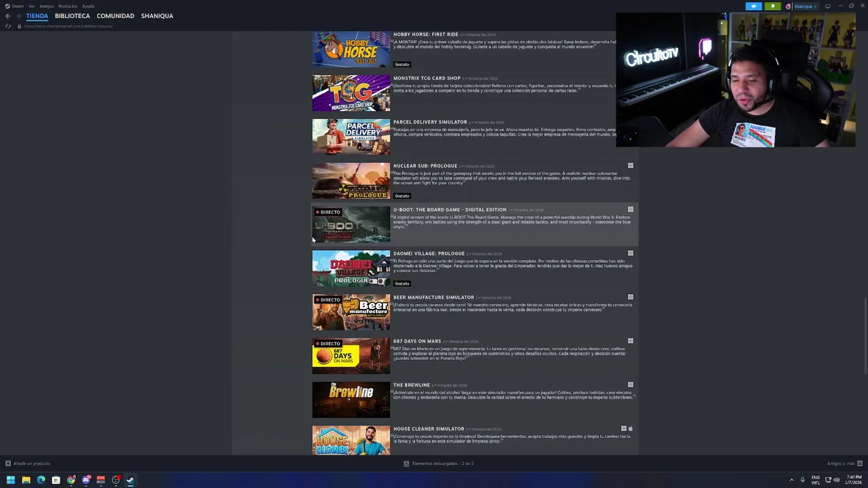The width and height of the screenshot is (868, 488).
Task: Open File Explorer from taskbar
Action: pyautogui.click(x=26, y=480)
